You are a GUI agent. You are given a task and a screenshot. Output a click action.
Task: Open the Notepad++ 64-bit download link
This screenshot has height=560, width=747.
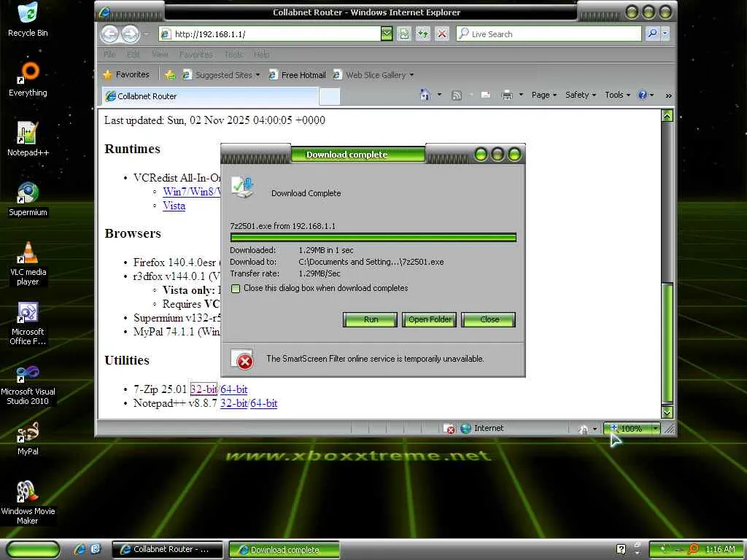[264, 402]
